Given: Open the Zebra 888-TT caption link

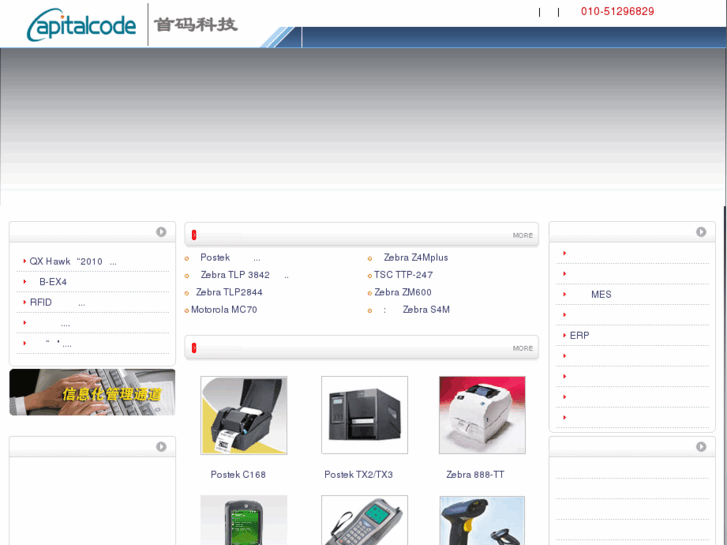Looking at the screenshot, I should tap(475, 474).
